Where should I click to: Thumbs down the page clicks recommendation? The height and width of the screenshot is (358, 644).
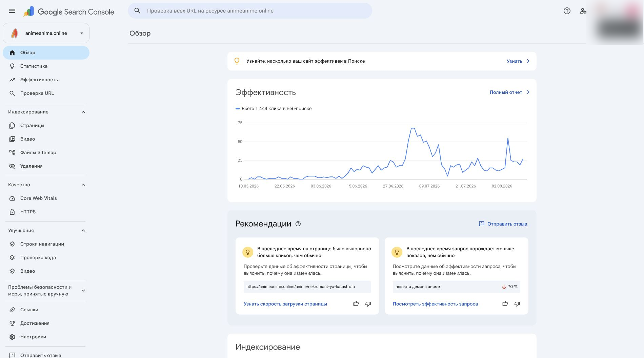point(368,304)
